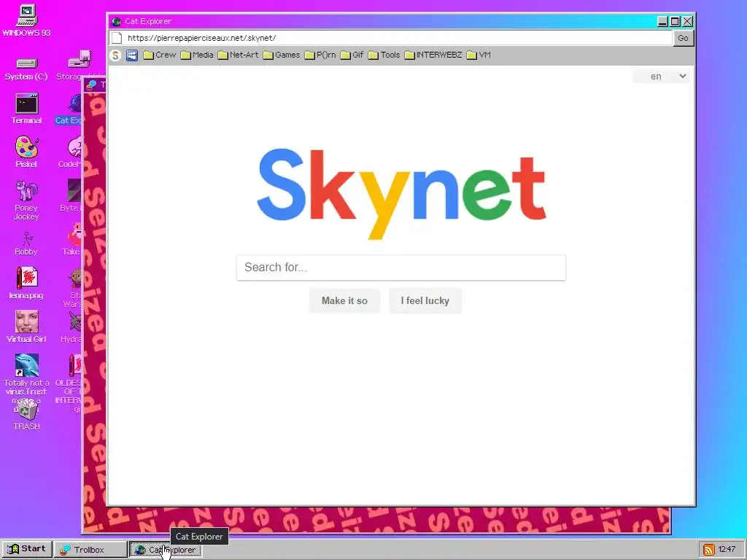Switch to Trollbox in the taskbar
Screen dimensions: 747x560
click(90, 550)
